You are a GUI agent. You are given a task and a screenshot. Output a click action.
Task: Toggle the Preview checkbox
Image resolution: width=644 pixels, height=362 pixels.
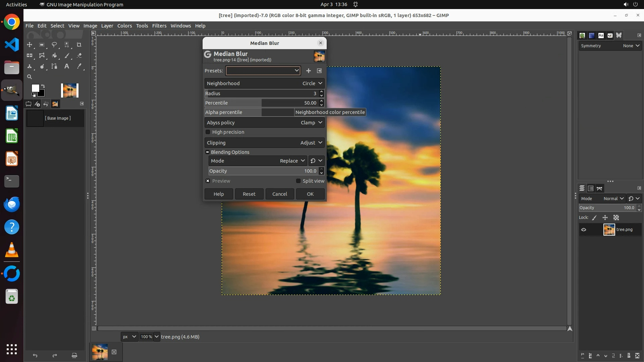pos(208,181)
